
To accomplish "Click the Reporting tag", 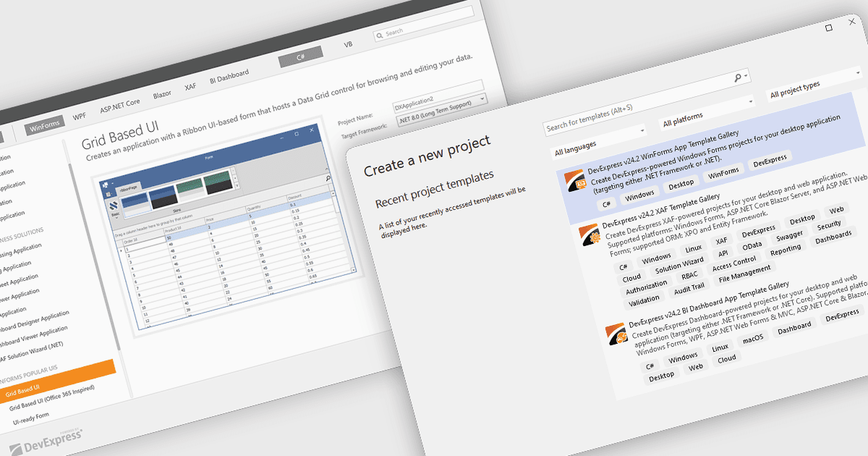I will pyautogui.click(x=786, y=250).
